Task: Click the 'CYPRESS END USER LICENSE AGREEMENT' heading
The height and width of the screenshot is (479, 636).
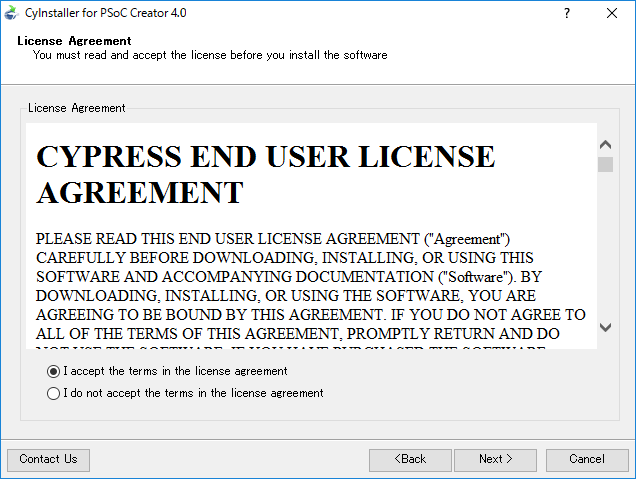Action: [x=266, y=174]
